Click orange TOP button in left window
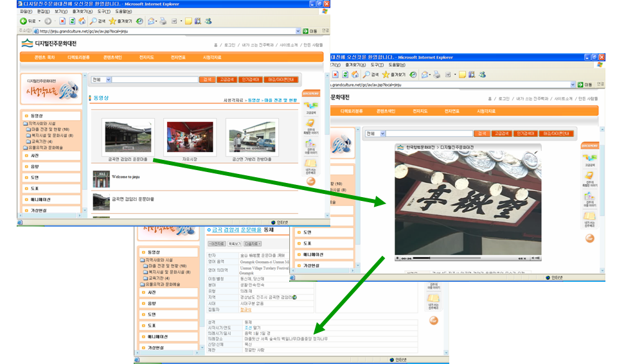The height and width of the screenshot is (364, 617). 311,181
